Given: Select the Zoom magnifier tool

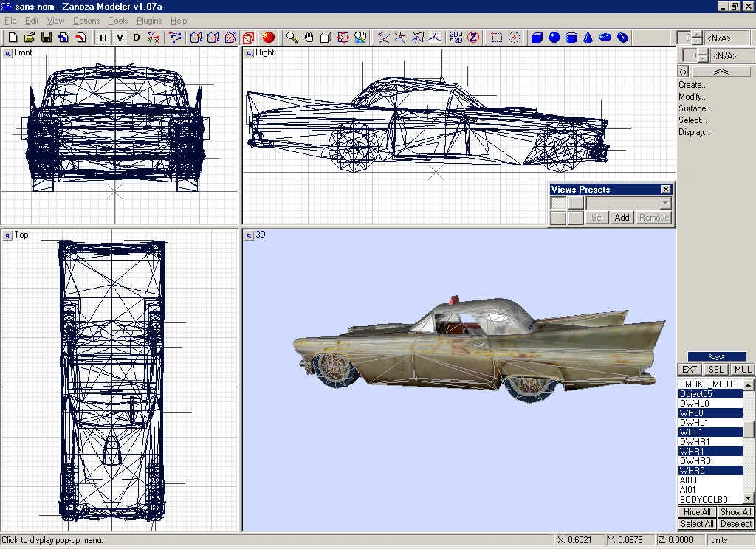Looking at the screenshot, I should 292,37.
